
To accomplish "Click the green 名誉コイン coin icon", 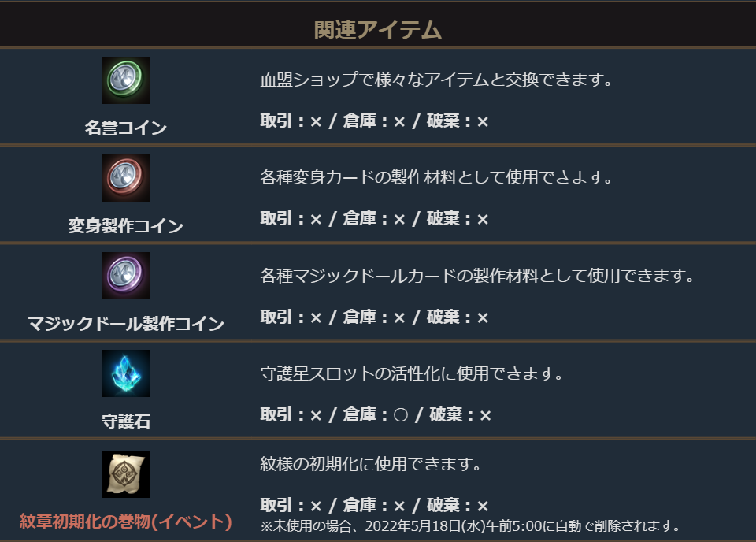I will pos(126,80).
